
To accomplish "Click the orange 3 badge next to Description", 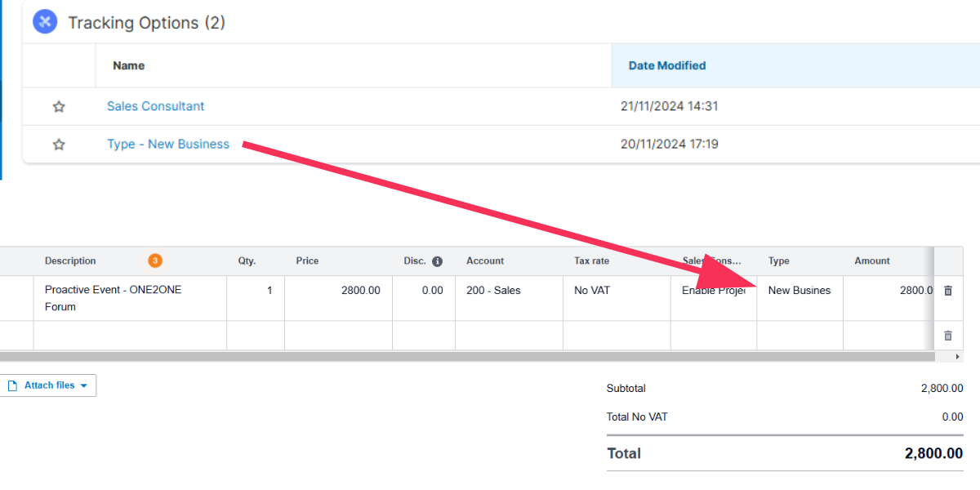I will pyautogui.click(x=154, y=261).
